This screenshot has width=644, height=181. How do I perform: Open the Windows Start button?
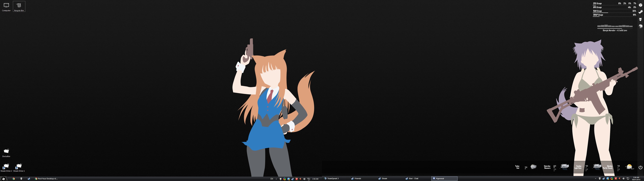click(4, 179)
